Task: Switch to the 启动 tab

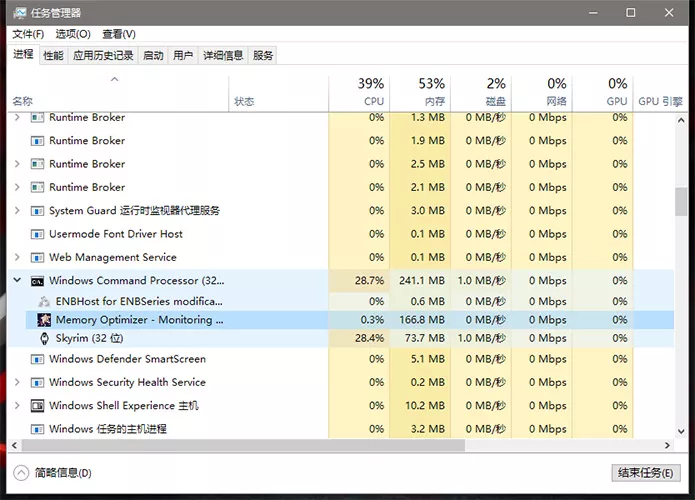Action: 153,55
